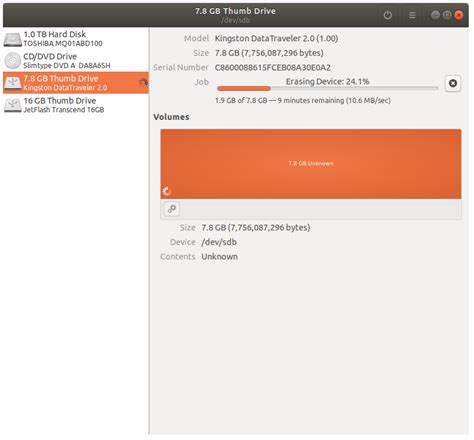Click the power off drive icon
The image size is (474, 440).
coord(388,15)
